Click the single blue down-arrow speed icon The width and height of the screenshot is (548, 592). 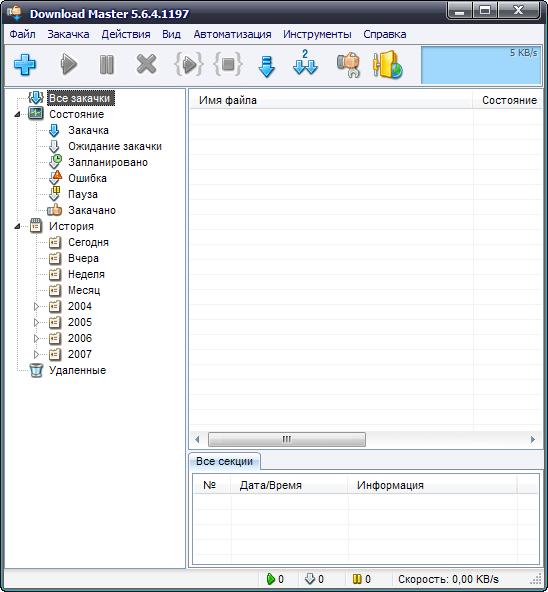point(267,66)
